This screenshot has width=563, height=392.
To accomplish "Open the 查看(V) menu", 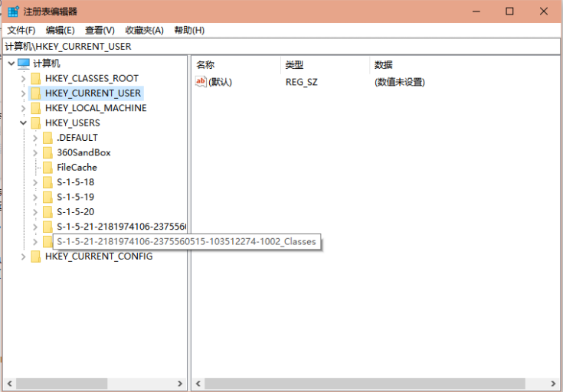I will pos(100,31).
